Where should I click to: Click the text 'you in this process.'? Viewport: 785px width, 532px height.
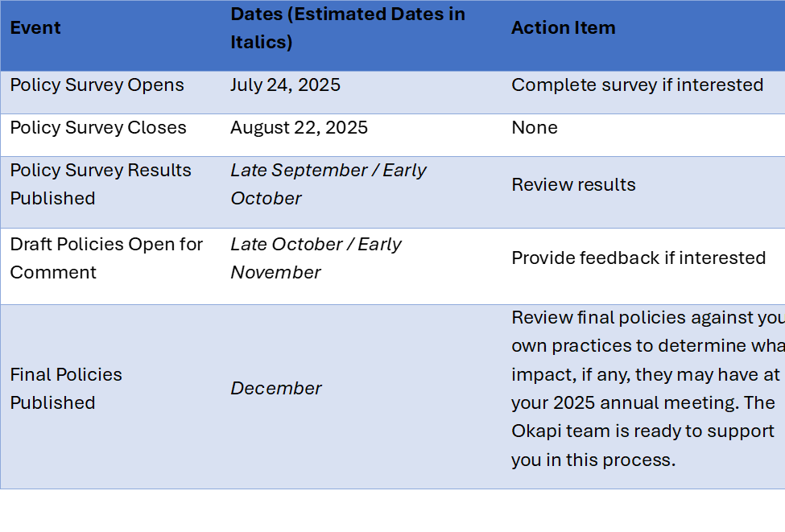point(593,460)
